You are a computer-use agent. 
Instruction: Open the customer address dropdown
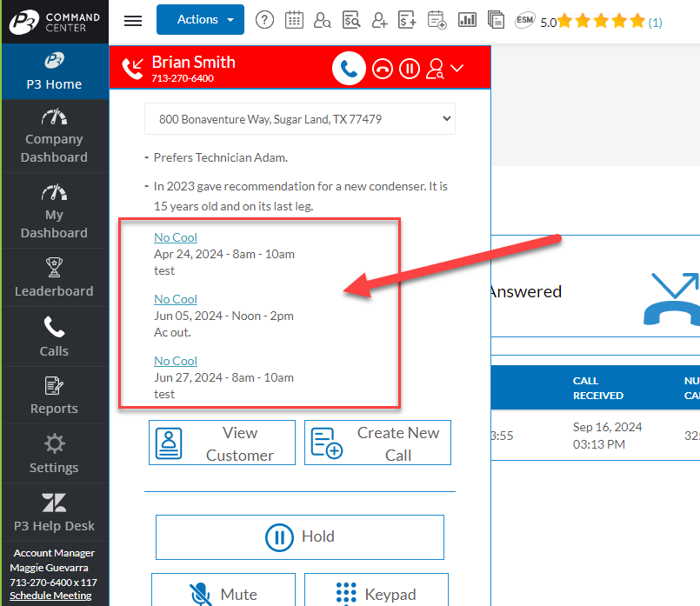click(299, 119)
